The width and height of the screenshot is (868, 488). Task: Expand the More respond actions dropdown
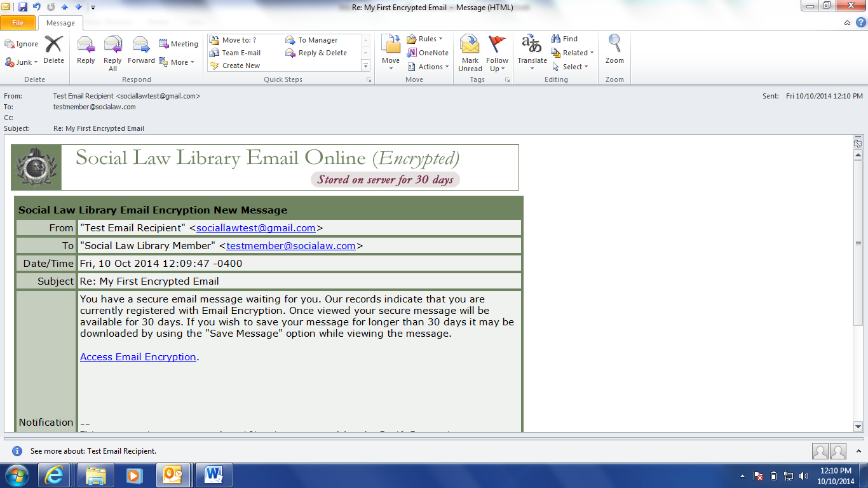pyautogui.click(x=176, y=62)
